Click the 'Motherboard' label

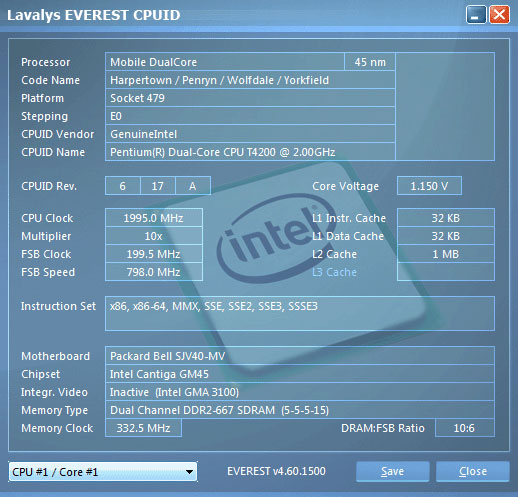click(56, 356)
